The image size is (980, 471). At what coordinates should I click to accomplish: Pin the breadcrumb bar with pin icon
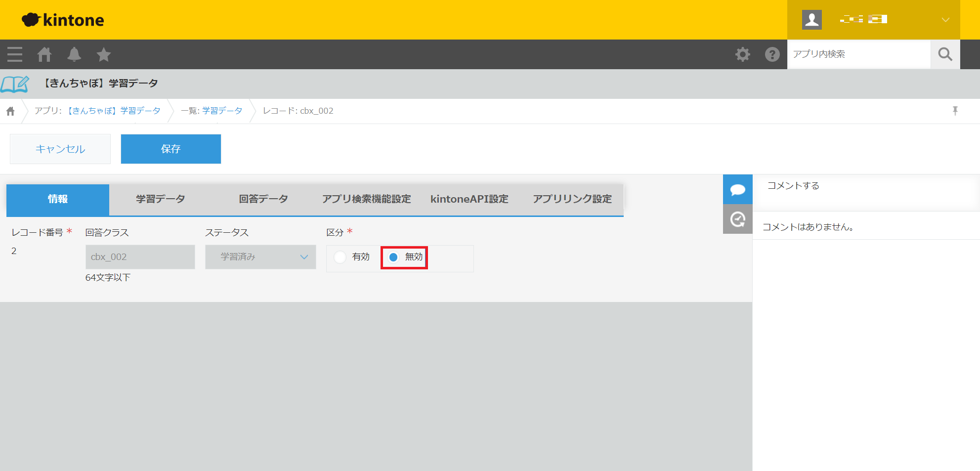point(955,111)
